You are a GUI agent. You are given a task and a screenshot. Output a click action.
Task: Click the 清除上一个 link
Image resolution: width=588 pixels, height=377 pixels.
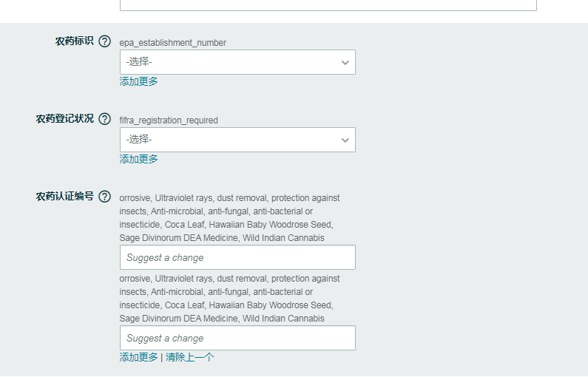click(189, 357)
